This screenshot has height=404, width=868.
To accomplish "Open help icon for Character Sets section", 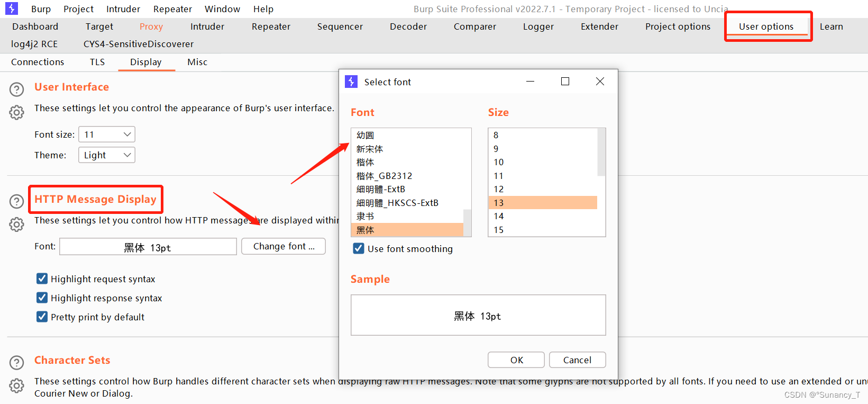I will (x=16, y=363).
